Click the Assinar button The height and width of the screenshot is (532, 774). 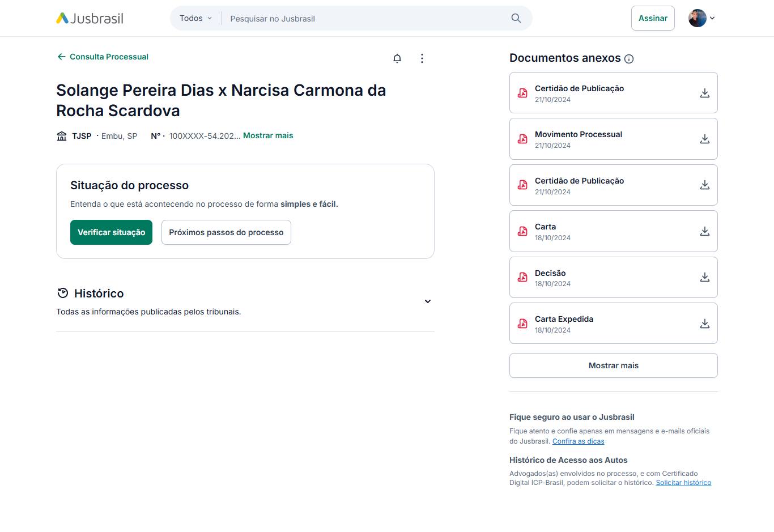coord(653,18)
